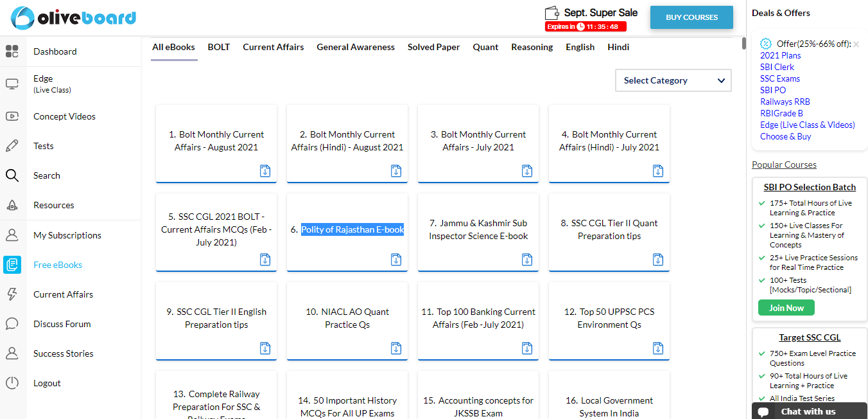This screenshot has height=419, width=868.
Task: Click the My Subscriptions person icon
Action: [x=12, y=235]
